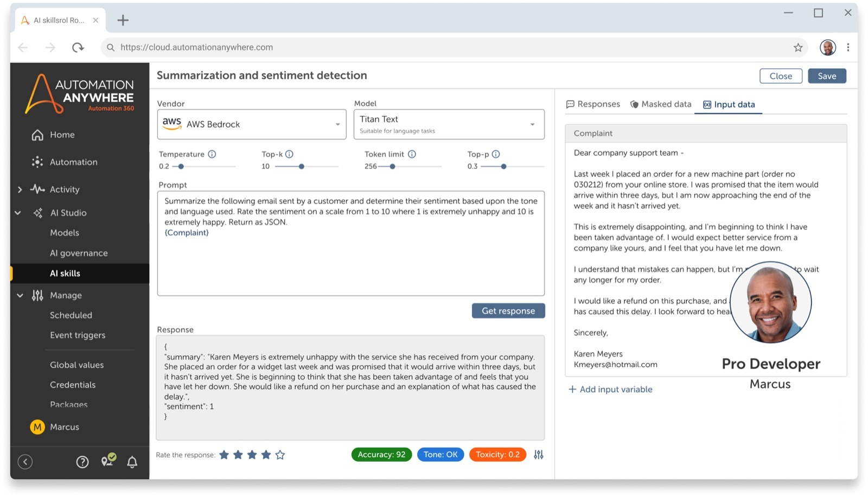Open AI governance in sidebar
Image resolution: width=868 pixels, height=497 pixels.
pyautogui.click(x=79, y=253)
